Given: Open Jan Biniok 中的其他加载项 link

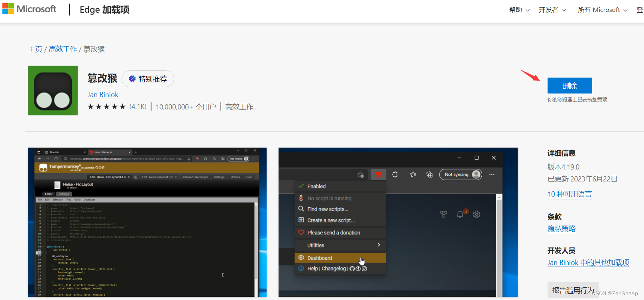Looking at the screenshot, I should (588, 263).
